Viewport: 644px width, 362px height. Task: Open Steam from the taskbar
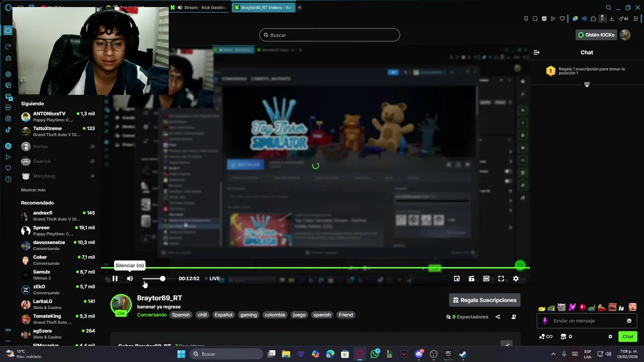pos(463,354)
